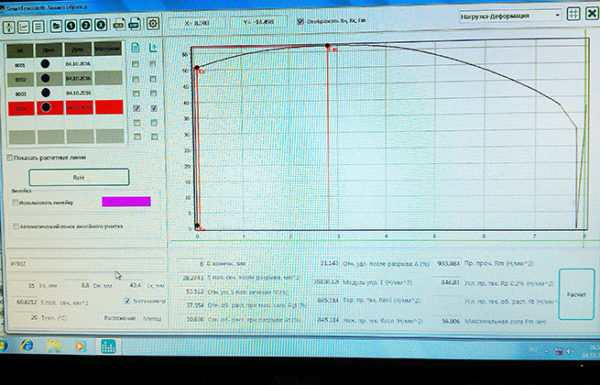The width and height of the screenshot is (600, 385).
Task: Open File Explorer from the taskbar
Action: [x=54, y=346]
